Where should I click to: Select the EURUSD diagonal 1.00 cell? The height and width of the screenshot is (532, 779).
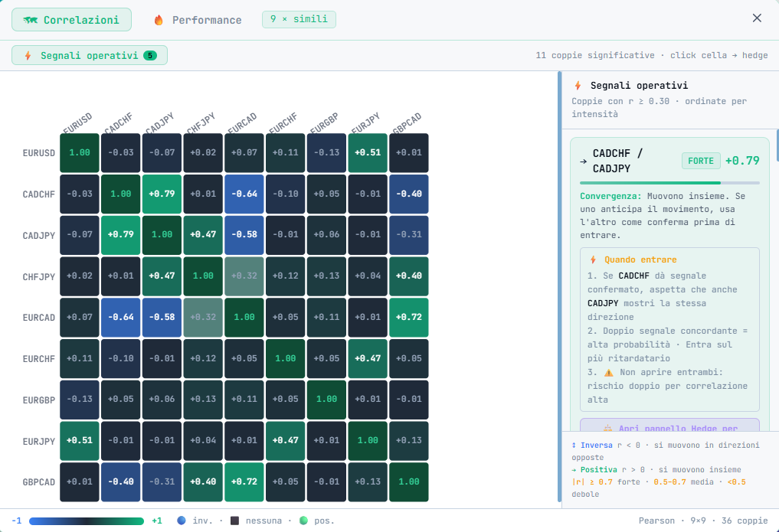80,153
